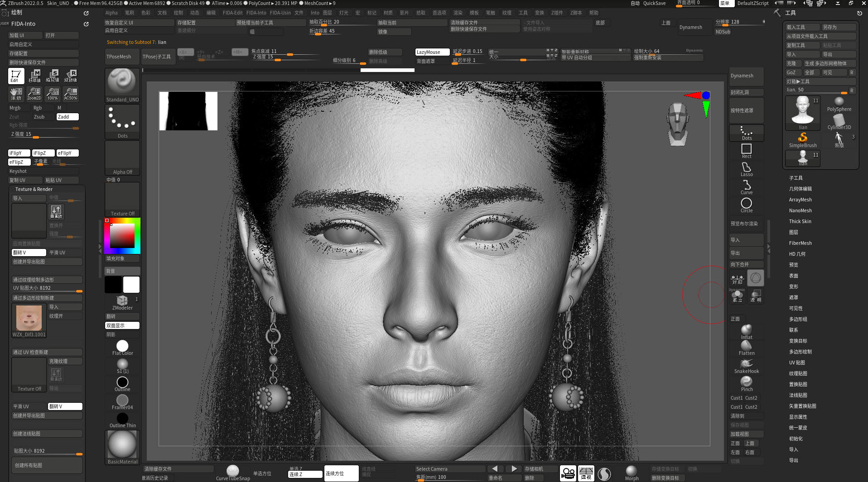Select the Pinch brush icon
Screen dimensions: 868x482
[747, 384]
